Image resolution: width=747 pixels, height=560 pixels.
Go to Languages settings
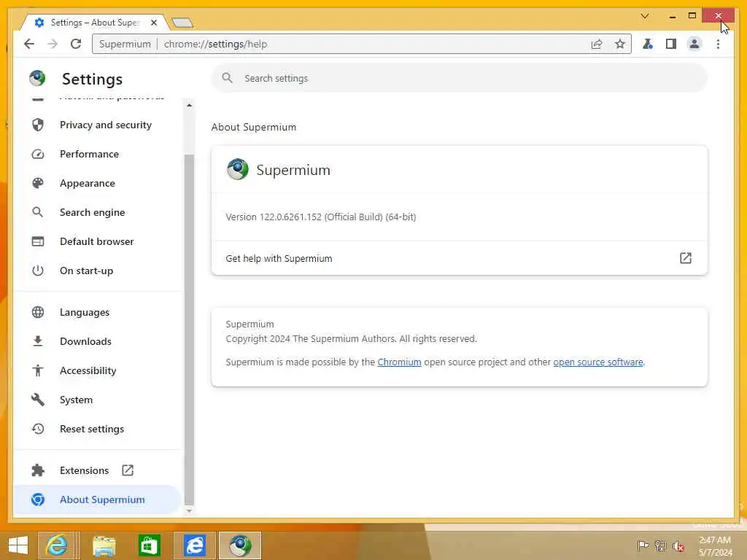(97, 312)
